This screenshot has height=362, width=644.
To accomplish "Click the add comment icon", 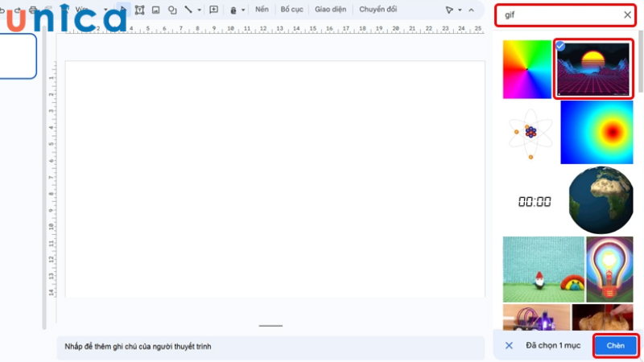I will 213,10.
